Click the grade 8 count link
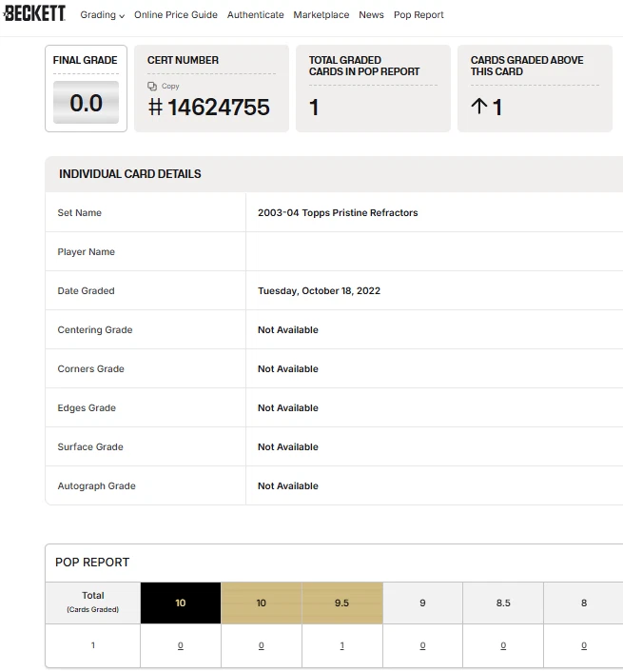The width and height of the screenshot is (623, 672). coord(584,645)
